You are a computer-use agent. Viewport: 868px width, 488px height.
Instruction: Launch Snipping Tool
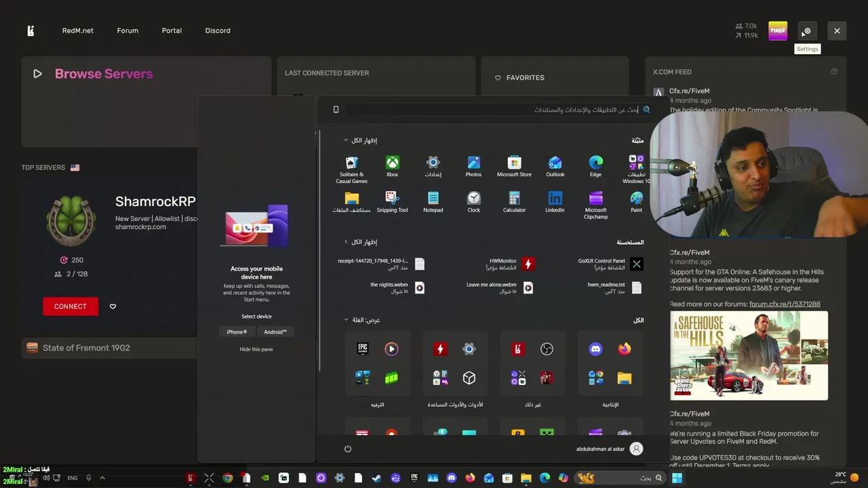click(392, 202)
